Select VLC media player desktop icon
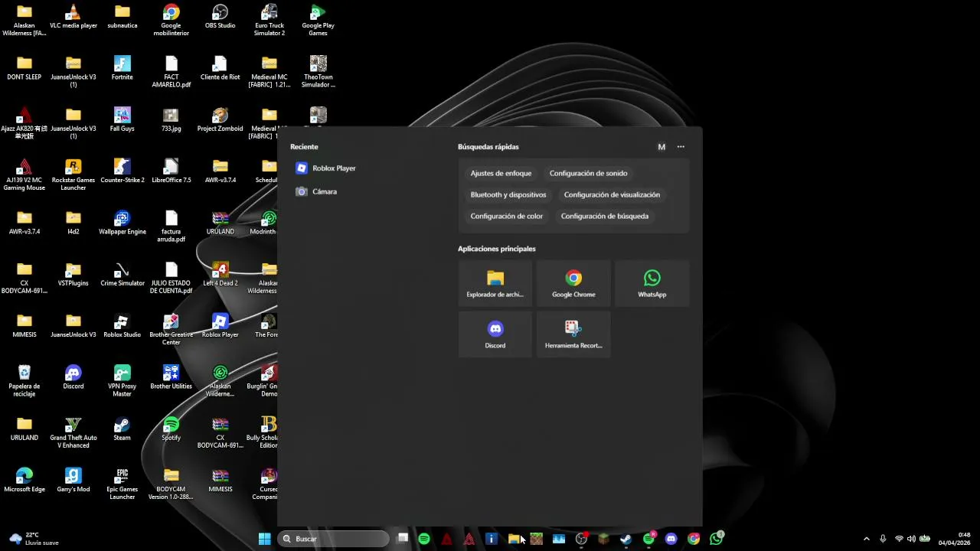This screenshot has height=551, width=980. coord(73,17)
